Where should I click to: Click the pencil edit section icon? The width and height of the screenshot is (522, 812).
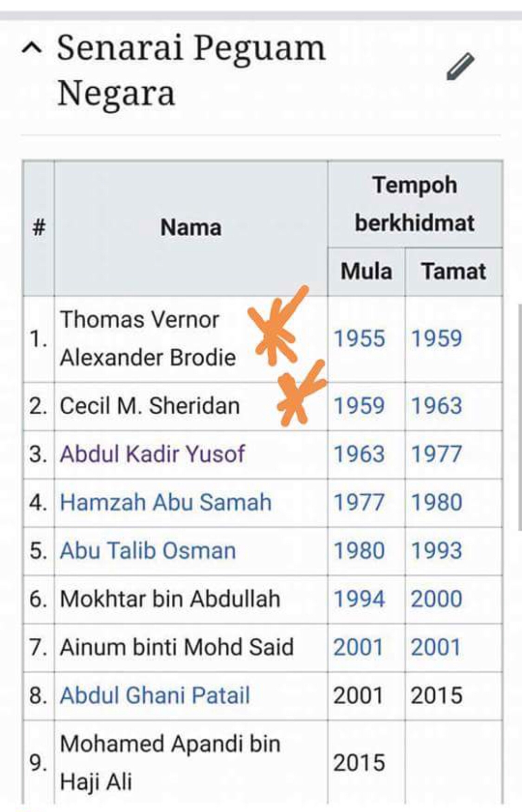tap(460, 67)
